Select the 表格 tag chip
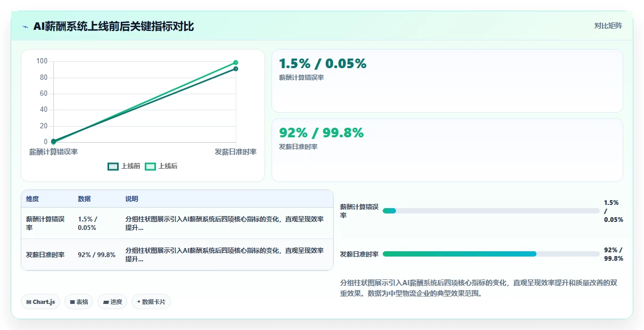Viewport: 644px width, 330px height. [x=79, y=302]
